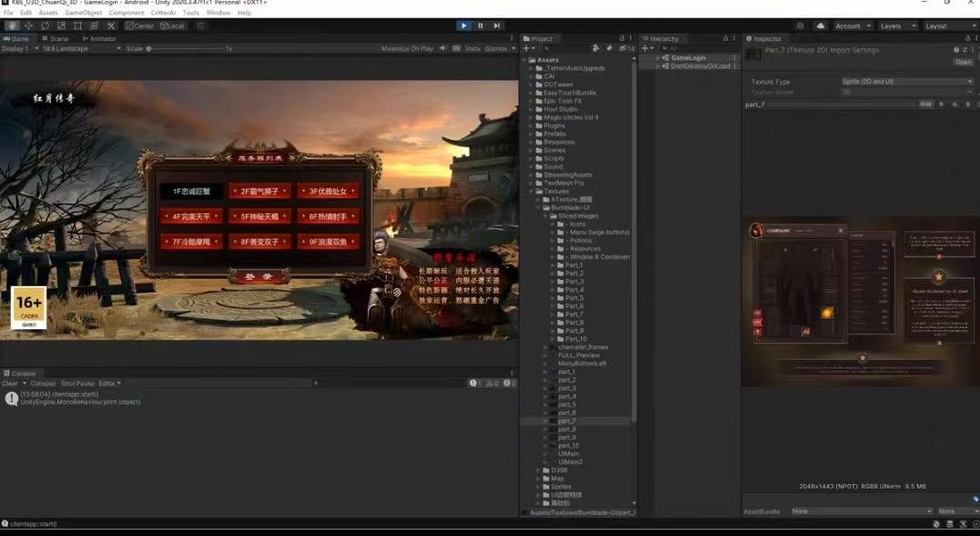Open the Texture Type dropdown
This screenshot has height=536, width=980.
(907, 82)
